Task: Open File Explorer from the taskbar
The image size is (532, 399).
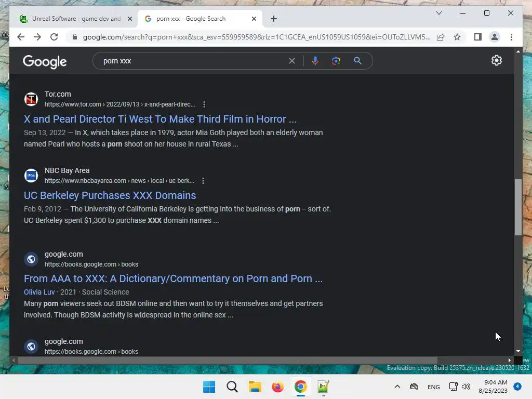Action: tap(255, 387)
